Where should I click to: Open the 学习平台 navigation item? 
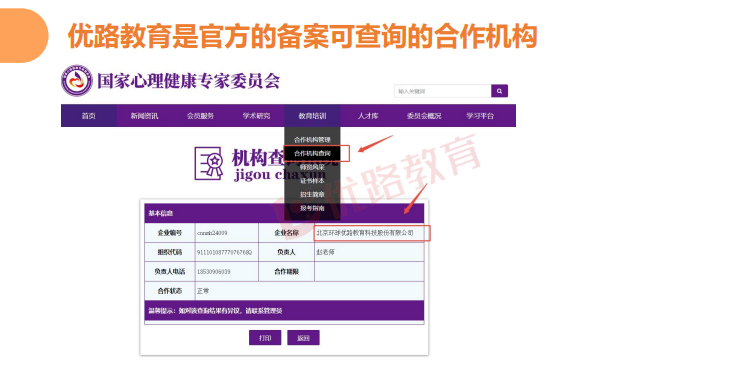(480, 116)
